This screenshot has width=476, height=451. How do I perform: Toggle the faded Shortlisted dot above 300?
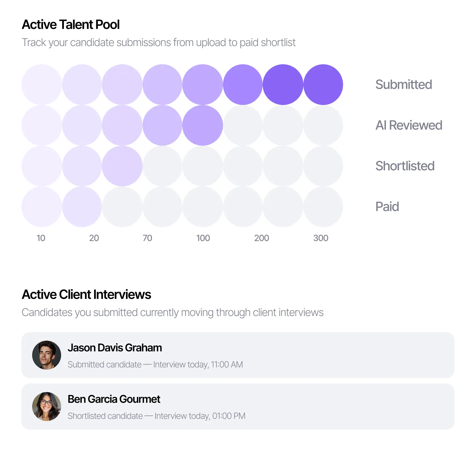click(323, 166)
